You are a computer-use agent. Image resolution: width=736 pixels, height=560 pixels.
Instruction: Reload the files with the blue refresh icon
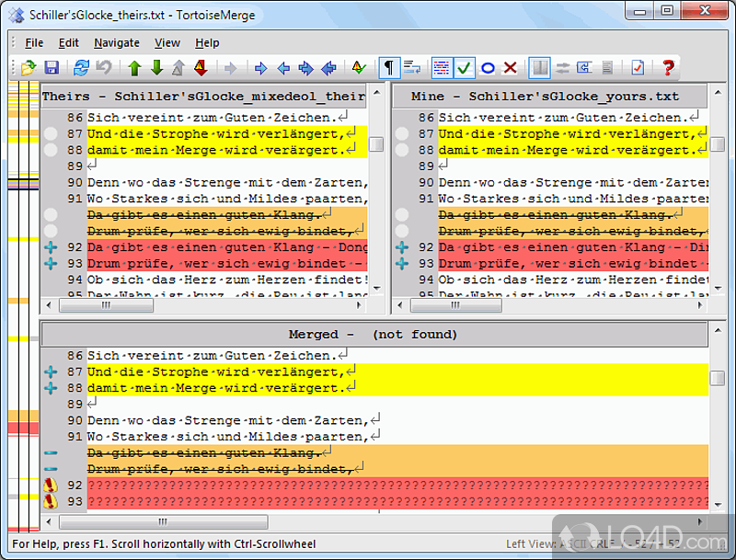(82, 68)
